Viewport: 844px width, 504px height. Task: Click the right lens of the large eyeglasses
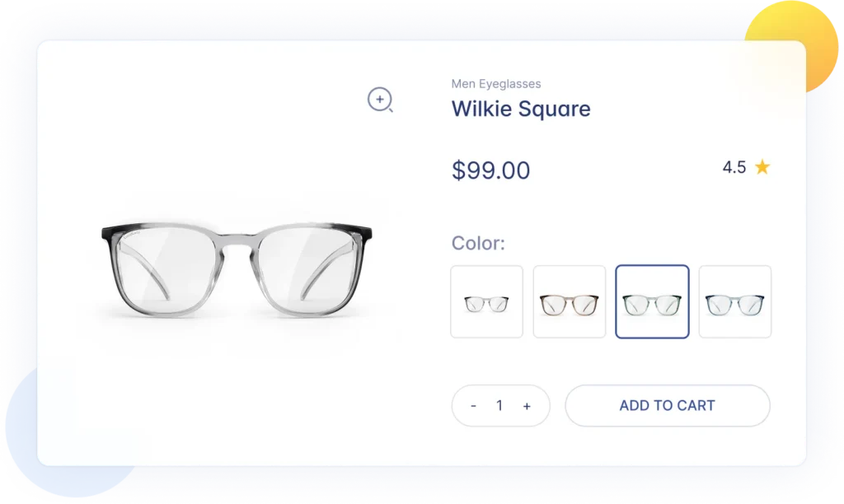308,269
